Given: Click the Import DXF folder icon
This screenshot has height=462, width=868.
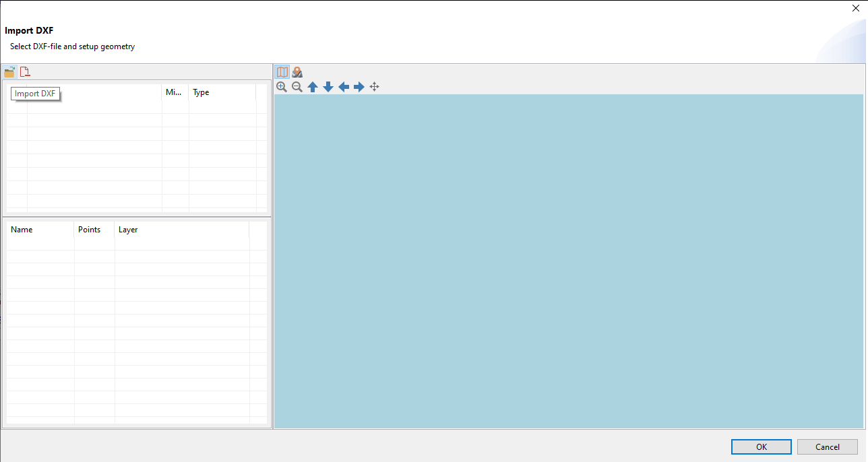Looking at the screenshot, I should (x=10, y=72).
